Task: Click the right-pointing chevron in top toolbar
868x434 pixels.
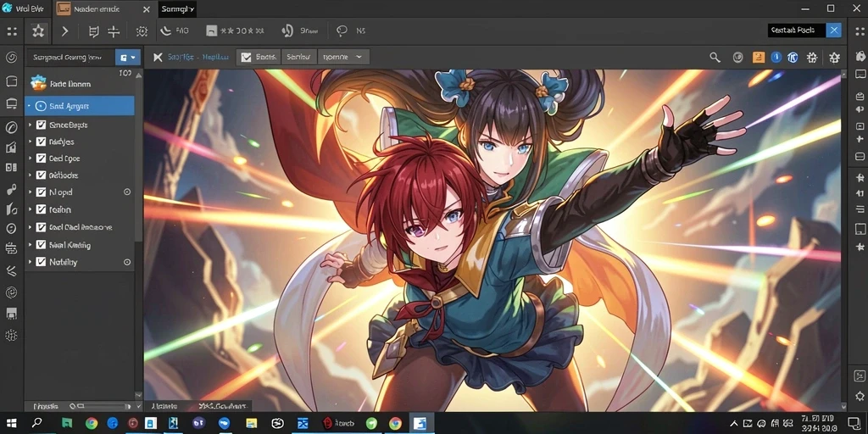Action: coord(64,31)
